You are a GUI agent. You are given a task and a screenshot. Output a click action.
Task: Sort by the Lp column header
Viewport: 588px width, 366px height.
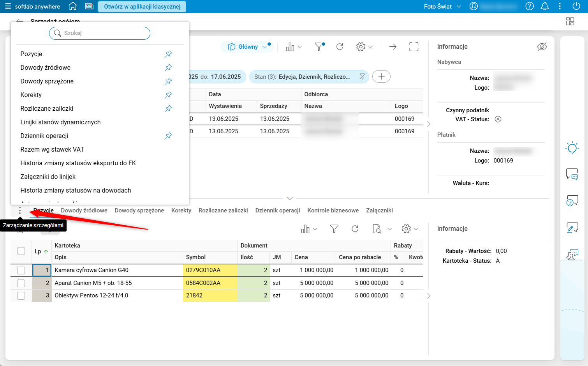pyautogui.click(x=41, y=251)
